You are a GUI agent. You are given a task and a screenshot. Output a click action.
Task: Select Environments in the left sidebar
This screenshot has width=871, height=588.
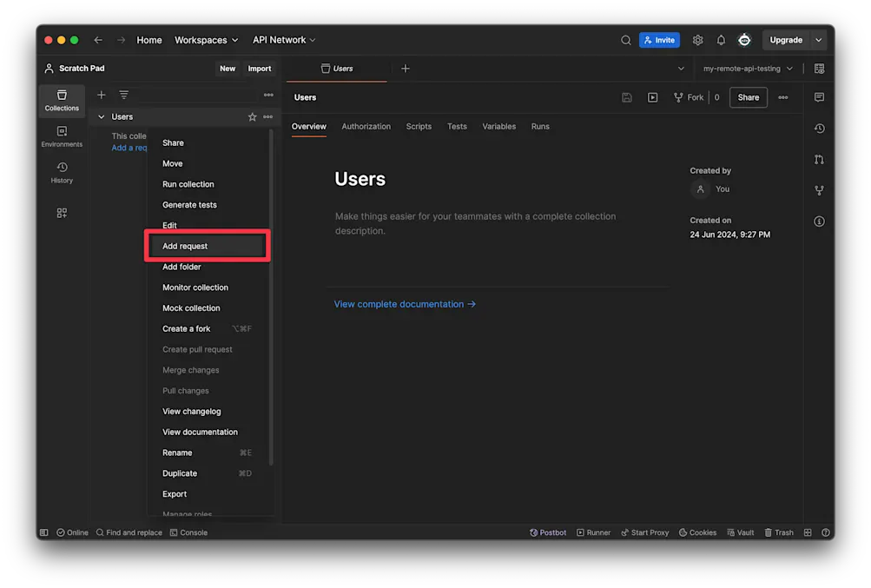click(x=61, y=137)
